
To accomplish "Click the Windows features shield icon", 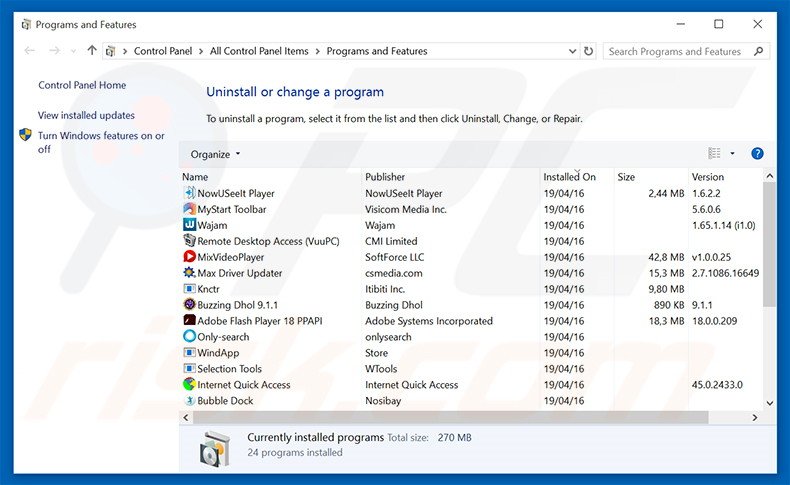I will pyautogui.click(x=25, y=135).
